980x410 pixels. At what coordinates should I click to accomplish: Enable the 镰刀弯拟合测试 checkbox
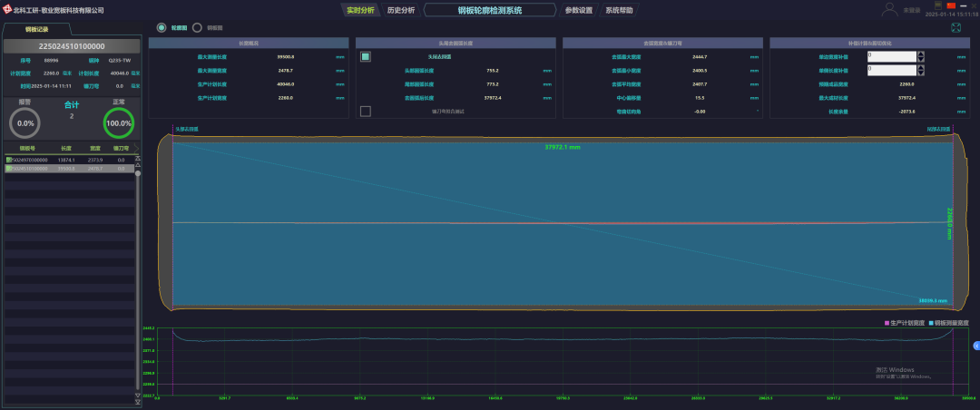tap(366, 112)
